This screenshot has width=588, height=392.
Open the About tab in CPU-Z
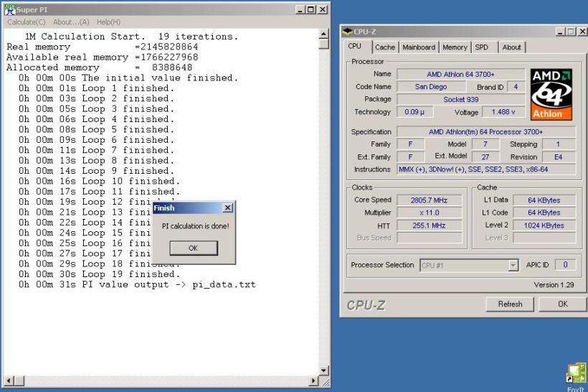click(512, 47)
